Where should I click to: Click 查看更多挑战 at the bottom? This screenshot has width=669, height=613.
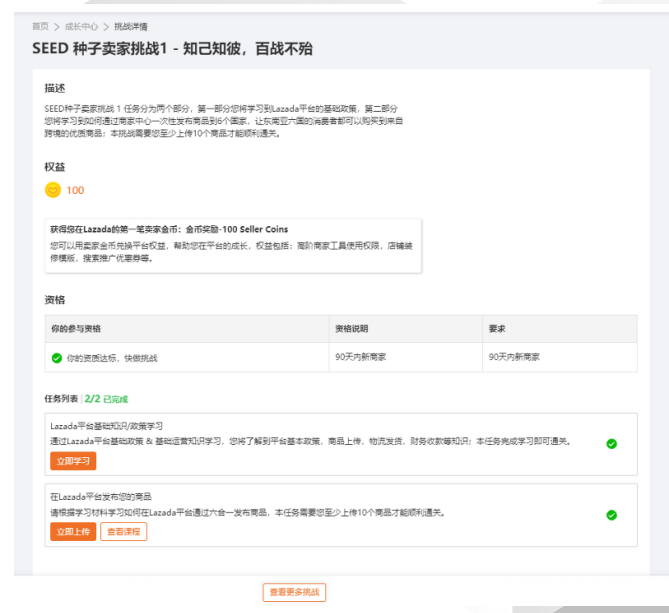294,592
